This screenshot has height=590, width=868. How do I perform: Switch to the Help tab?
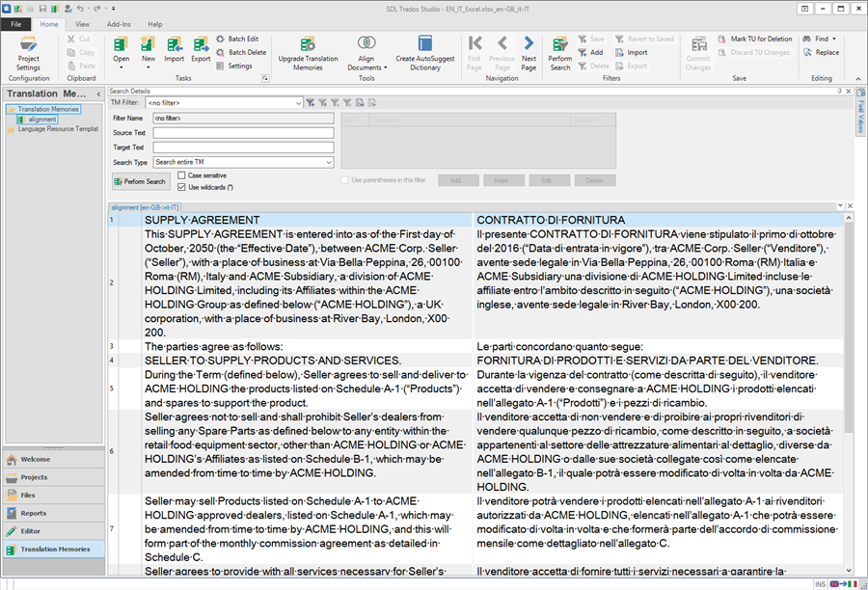click(x=155, y=24)
